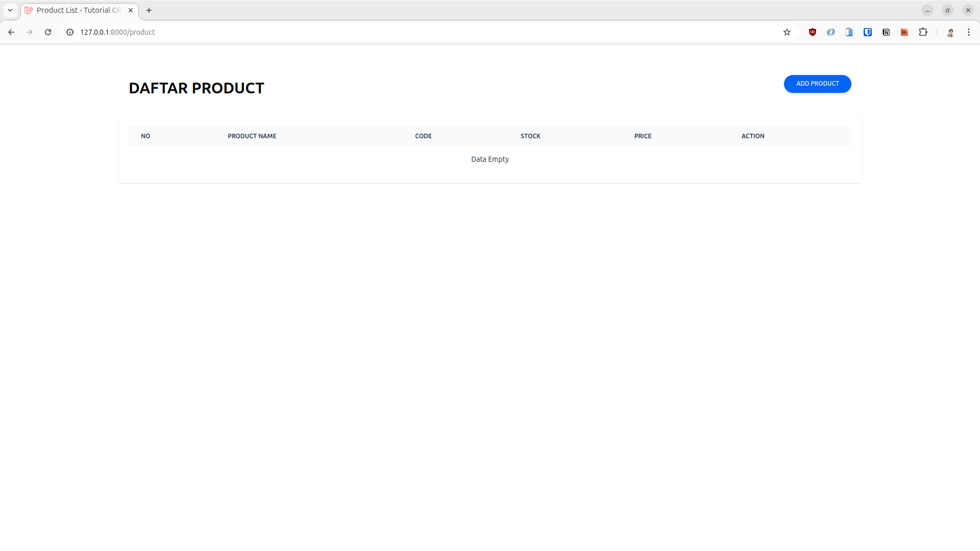Select the Product List browser tab

(77, 10)
